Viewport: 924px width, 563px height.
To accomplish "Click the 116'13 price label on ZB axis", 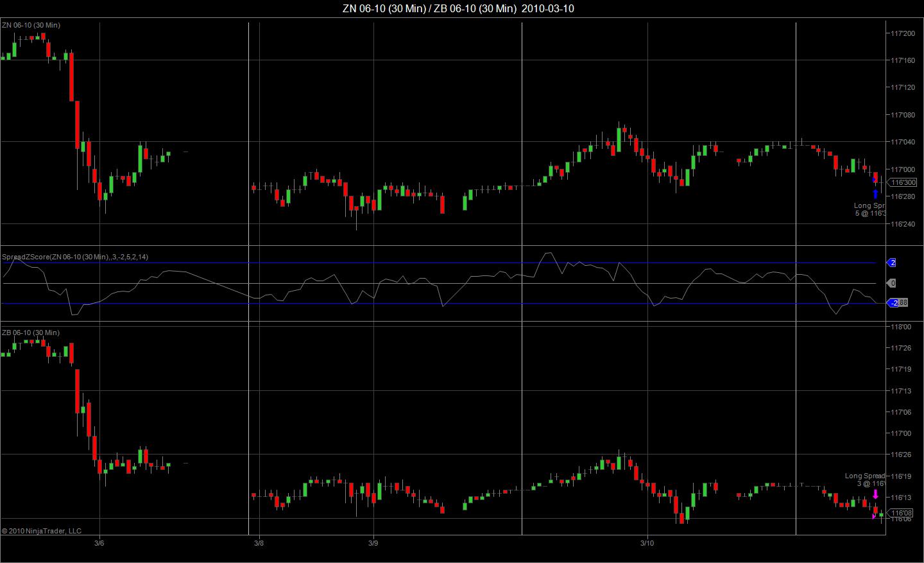I will (901, 498).
